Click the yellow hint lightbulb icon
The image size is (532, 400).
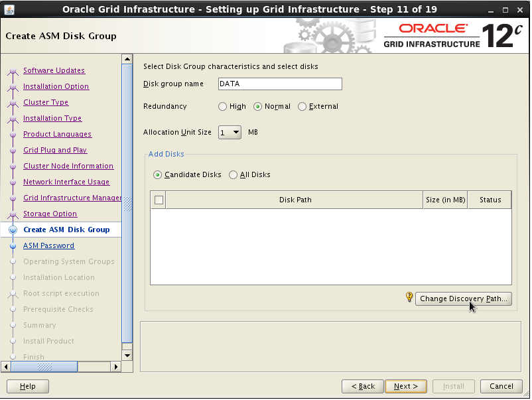click(x=409, y=297)
